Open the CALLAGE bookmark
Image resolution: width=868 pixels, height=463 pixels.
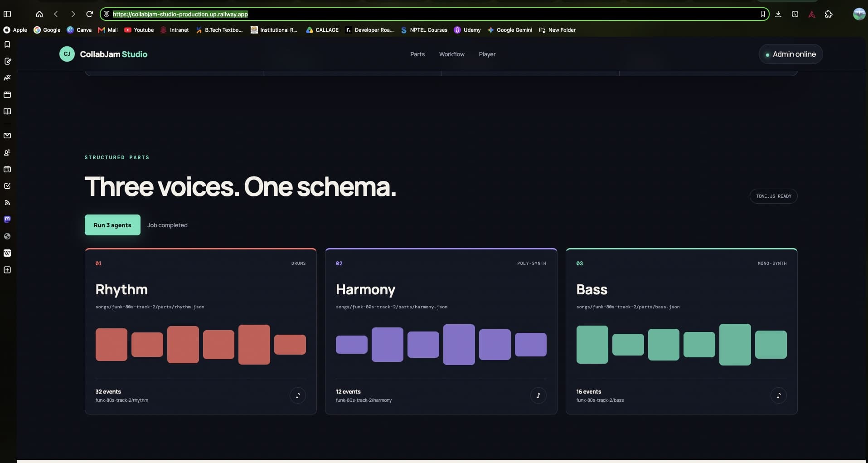322,30
